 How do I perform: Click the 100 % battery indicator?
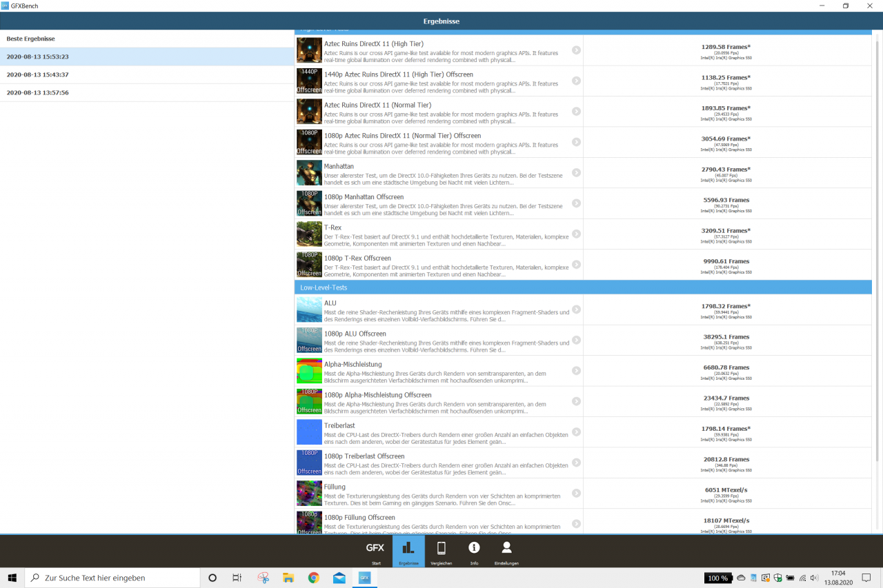(x=718, y=578)
